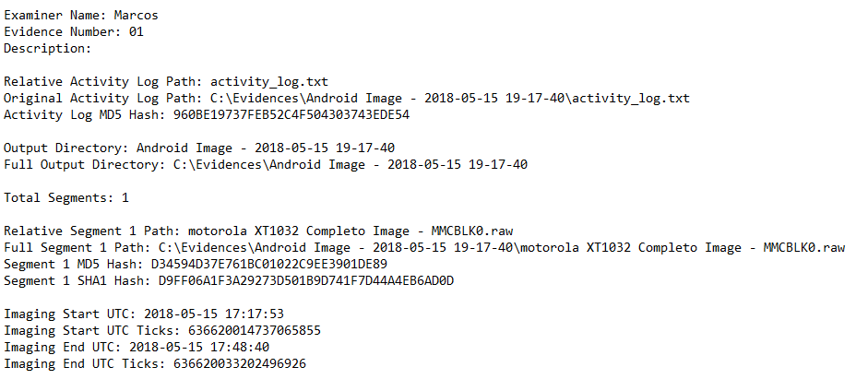The height and width of the screenshot is (379, 868).
Task: Click the empty Description line
Action: click(48, 48)
